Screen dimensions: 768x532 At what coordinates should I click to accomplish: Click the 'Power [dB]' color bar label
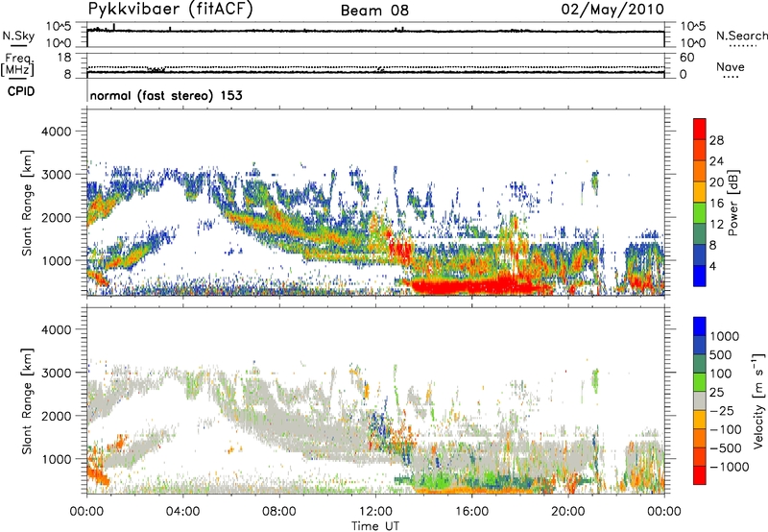pos(732,203)
